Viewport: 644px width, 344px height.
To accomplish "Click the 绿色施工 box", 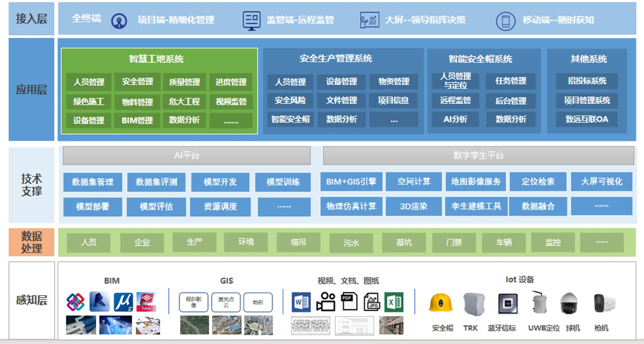I will click(89, 101).
